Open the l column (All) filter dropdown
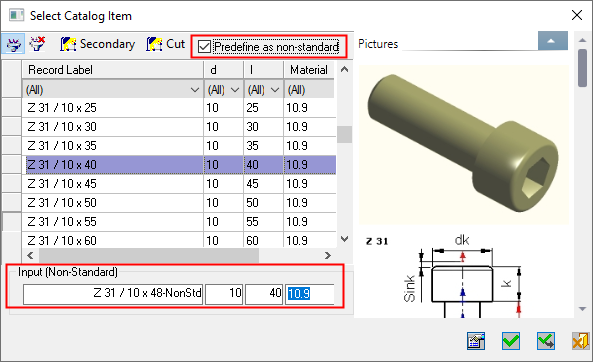Screen dimensions: 593x362 [275, 90]
